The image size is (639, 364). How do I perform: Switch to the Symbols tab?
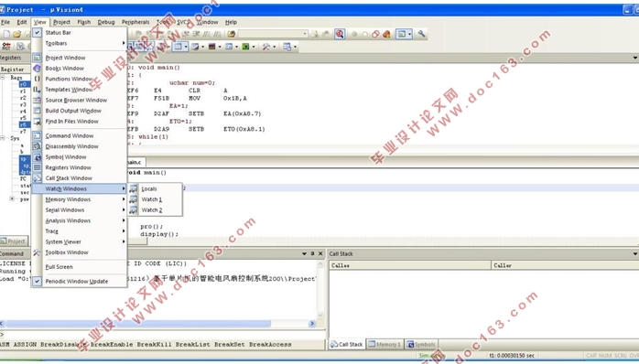pyautogui.click(x=421, y=345)
